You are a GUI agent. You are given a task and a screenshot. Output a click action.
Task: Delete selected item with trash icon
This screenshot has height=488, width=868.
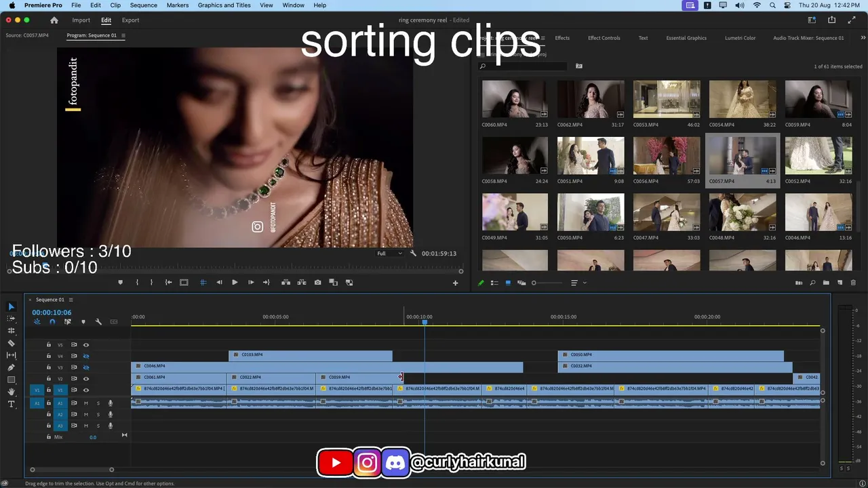click(x=853, y=283)
